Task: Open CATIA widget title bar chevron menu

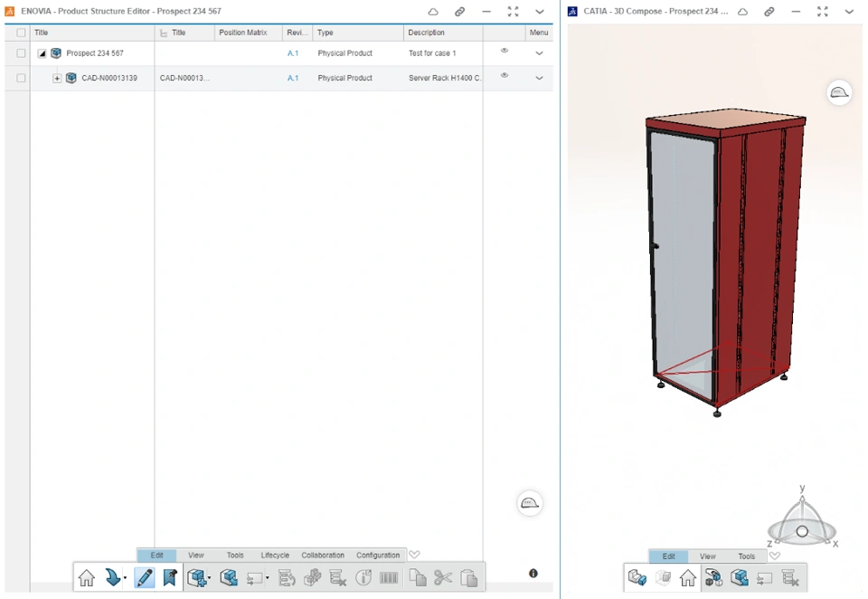Action: (x=849, y=12)
